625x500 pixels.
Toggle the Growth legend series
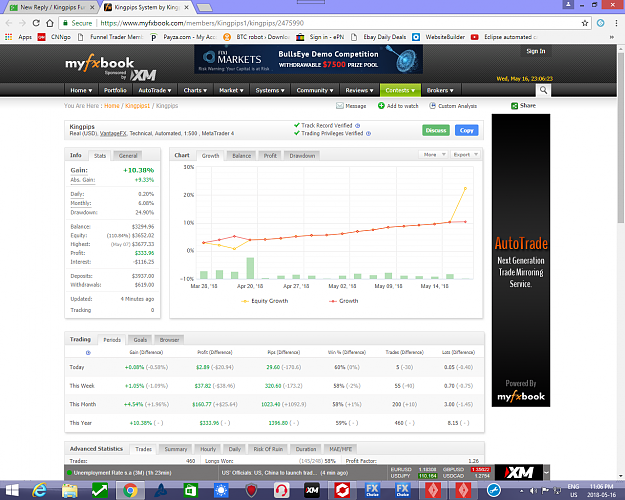344,301
